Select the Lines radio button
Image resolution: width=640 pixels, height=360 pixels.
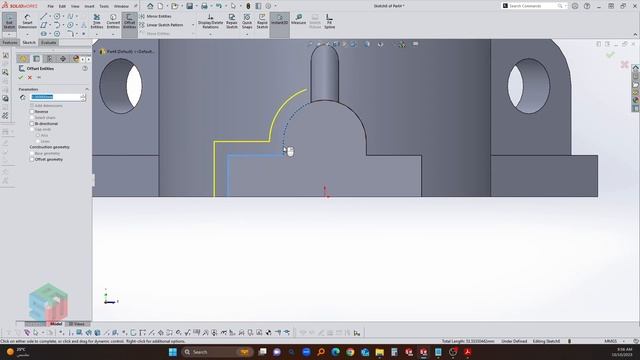[38, 141]
